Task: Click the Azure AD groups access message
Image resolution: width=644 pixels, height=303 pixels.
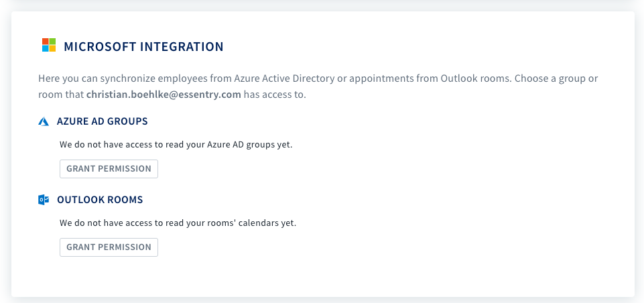Action: 176,145
